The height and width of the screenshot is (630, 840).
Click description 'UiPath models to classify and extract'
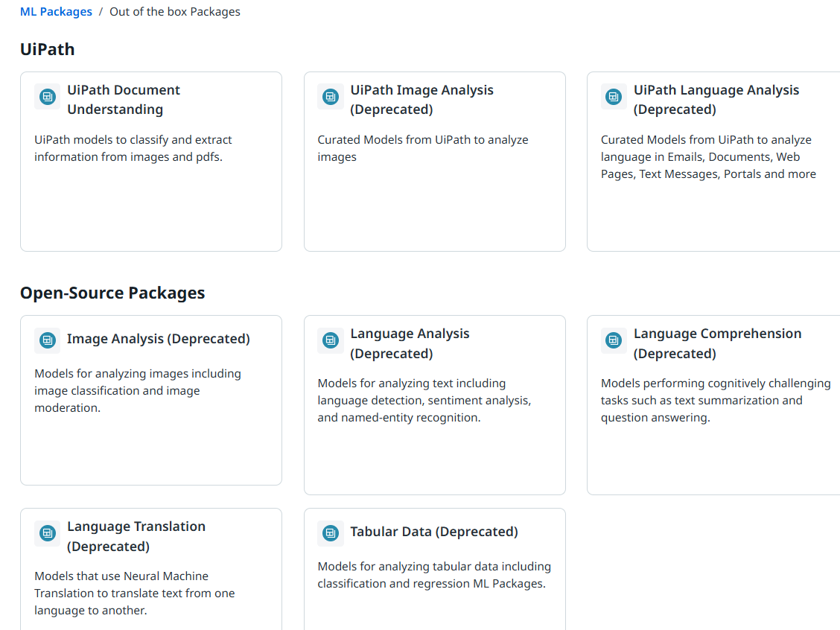(133, 148)
